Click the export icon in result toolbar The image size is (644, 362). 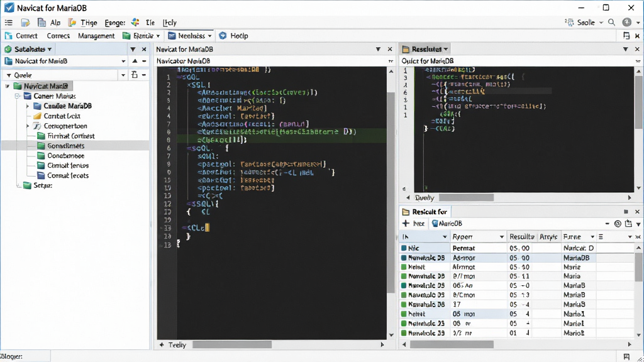tap(628, 224)
